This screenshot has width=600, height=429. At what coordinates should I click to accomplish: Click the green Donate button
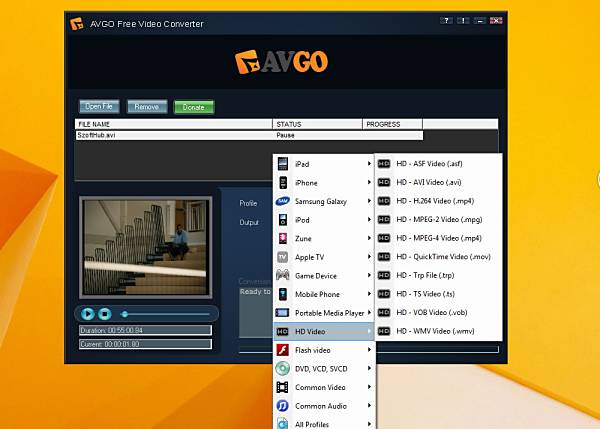coord(194,107)
